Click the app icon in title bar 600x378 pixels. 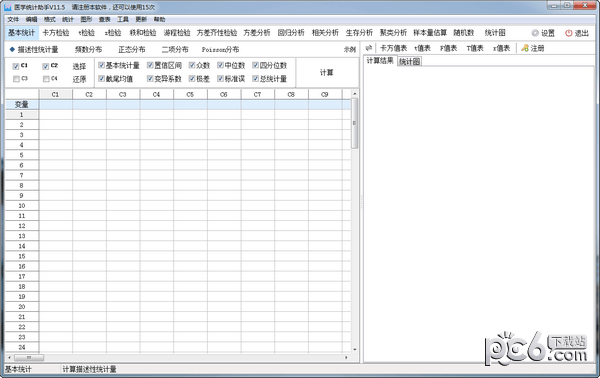coord(8,7)
